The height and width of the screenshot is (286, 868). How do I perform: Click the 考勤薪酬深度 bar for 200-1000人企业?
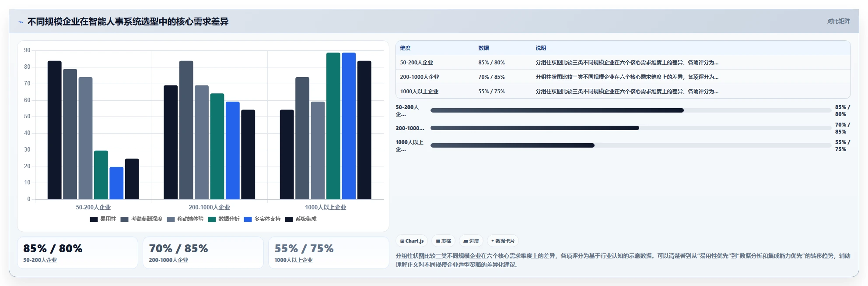[186, 130]
